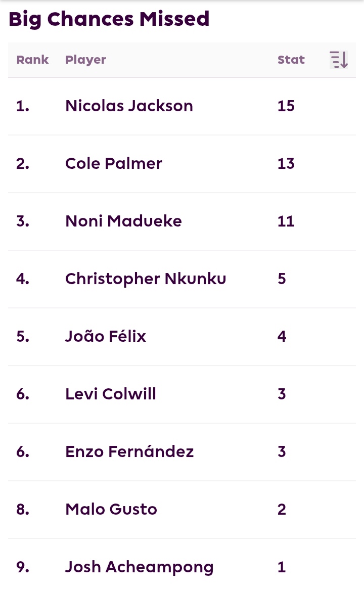Click Enzo Fernández in the table
Image resolution: width=364 pixels, height=591 pixels.
pyautogui.click(x=129, y=451)
